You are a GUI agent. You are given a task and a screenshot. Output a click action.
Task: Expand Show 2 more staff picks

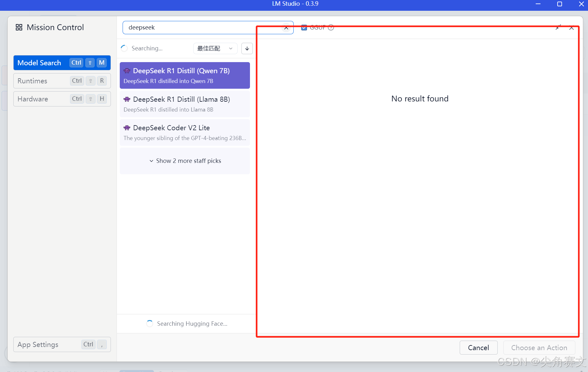point(185,161)
